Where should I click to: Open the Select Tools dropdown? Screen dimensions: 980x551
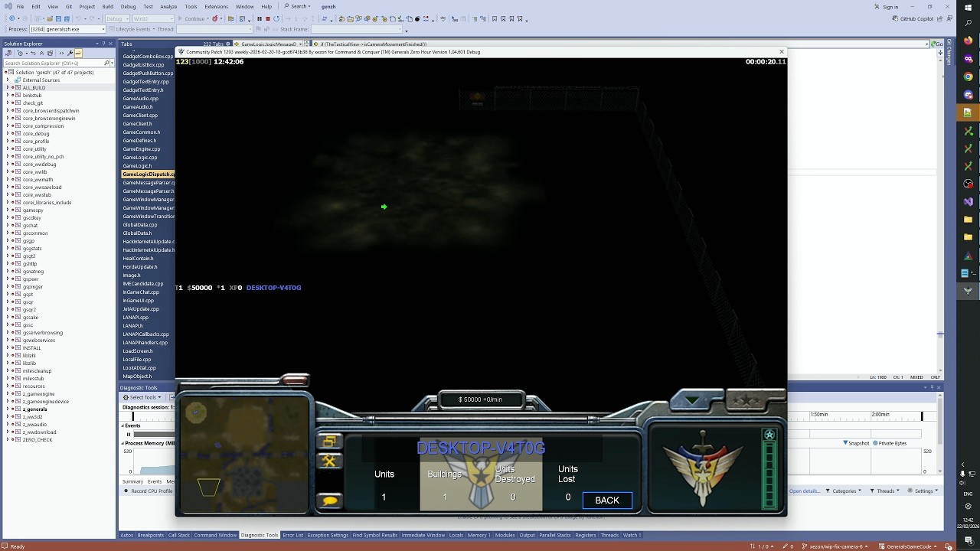142,397
